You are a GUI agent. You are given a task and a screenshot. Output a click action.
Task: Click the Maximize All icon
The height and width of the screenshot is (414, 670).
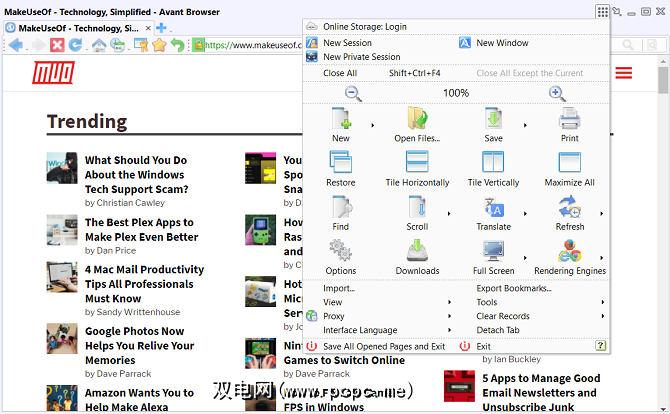coord(570,162)
